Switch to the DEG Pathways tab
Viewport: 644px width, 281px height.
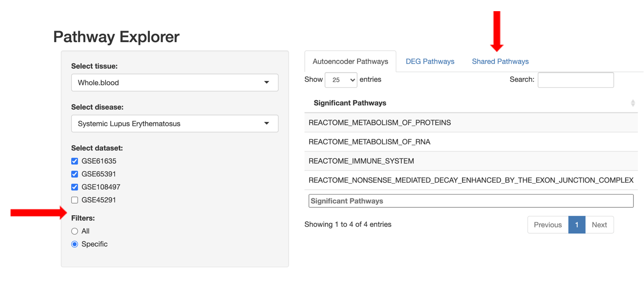click(430, 61)
